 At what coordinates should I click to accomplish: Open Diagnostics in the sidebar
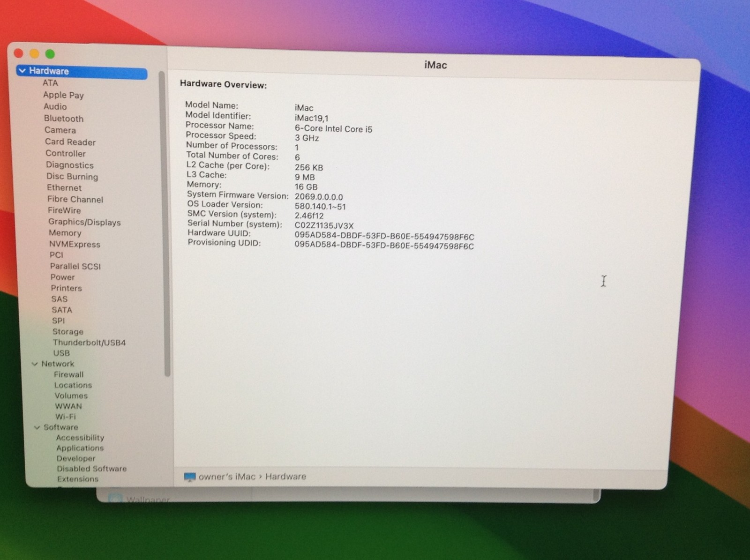point(70,165)
